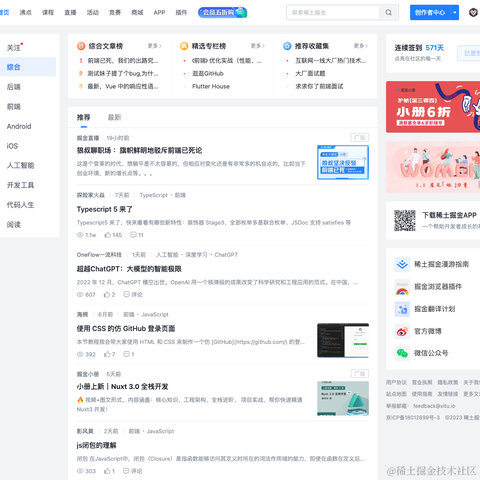Click the comment icon on Typescript 5 来了
The width and height of the screenshot is (480, 480).
133,235
